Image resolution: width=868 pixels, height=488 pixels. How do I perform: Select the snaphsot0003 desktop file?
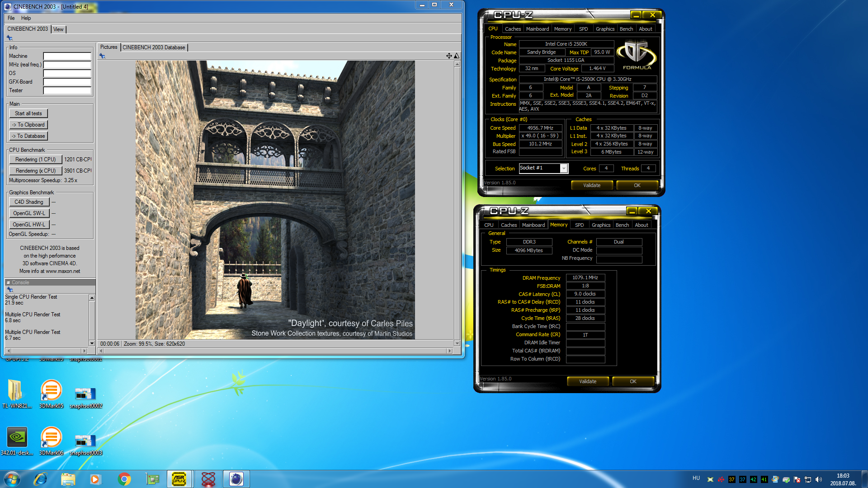pyautogui.click(x=86, y=445)
